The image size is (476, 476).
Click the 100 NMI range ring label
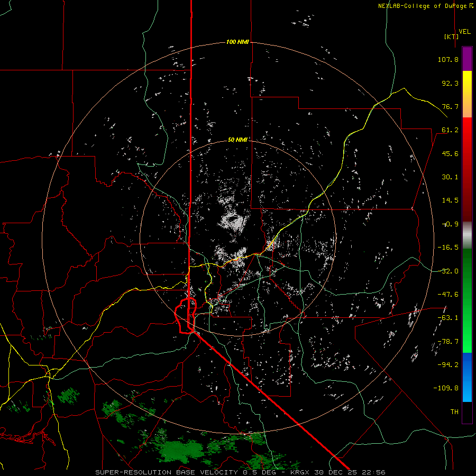237,42
